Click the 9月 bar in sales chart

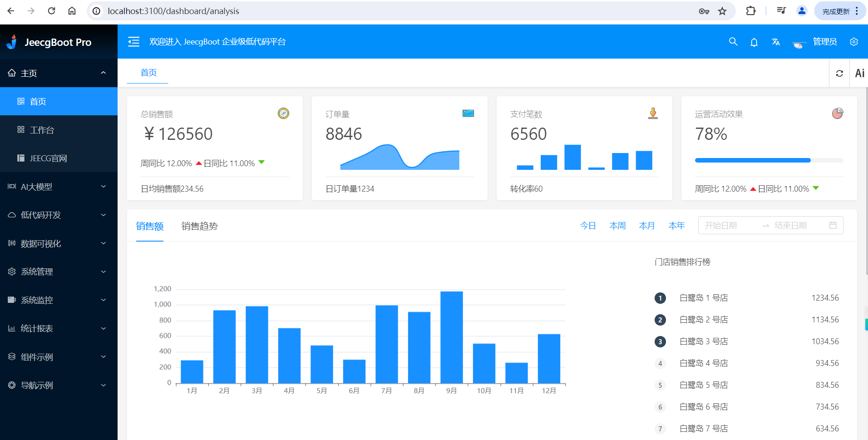coord(452,337)
